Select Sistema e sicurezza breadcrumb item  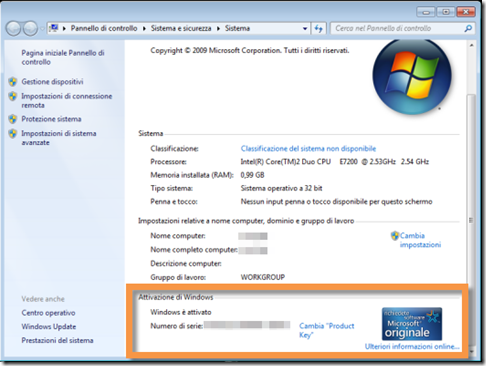pyautogui.click(x=181, y=28)
